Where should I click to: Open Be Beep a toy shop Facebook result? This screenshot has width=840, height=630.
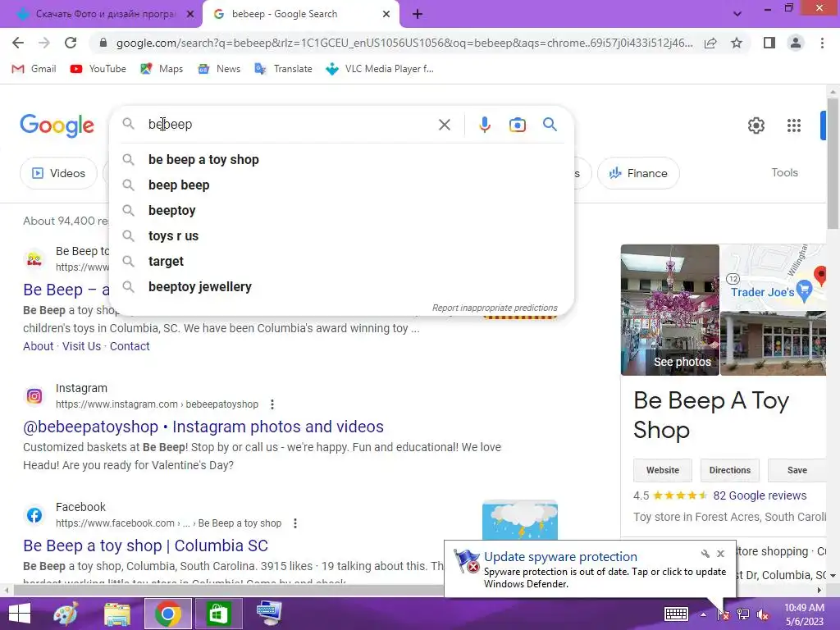click(x=145, y=546)
